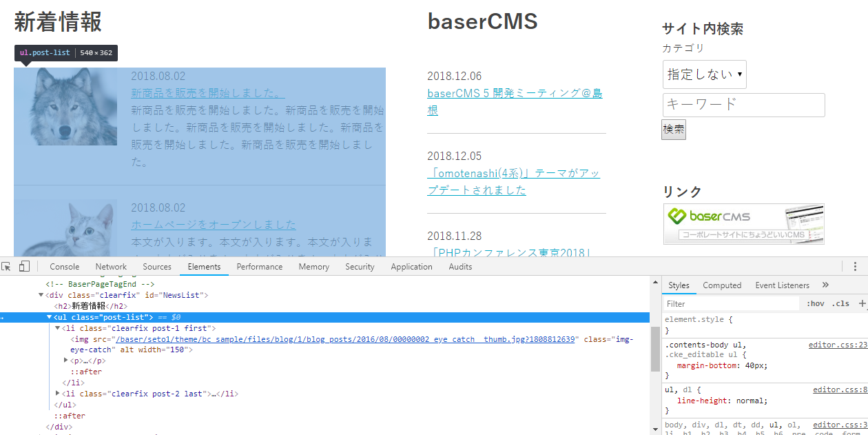Select the BaserPageTagEnd comment node
Viewport: 868px width, 435px height.
click(100, 284)
